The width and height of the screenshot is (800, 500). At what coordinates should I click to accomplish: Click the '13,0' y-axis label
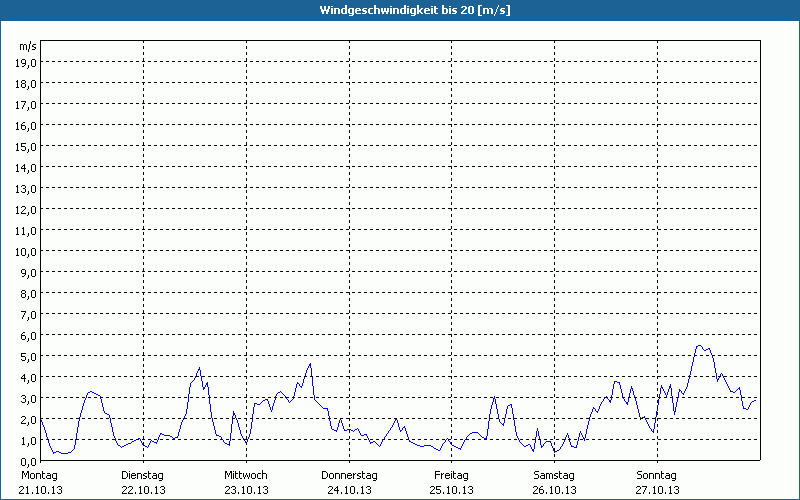point(26,189)
